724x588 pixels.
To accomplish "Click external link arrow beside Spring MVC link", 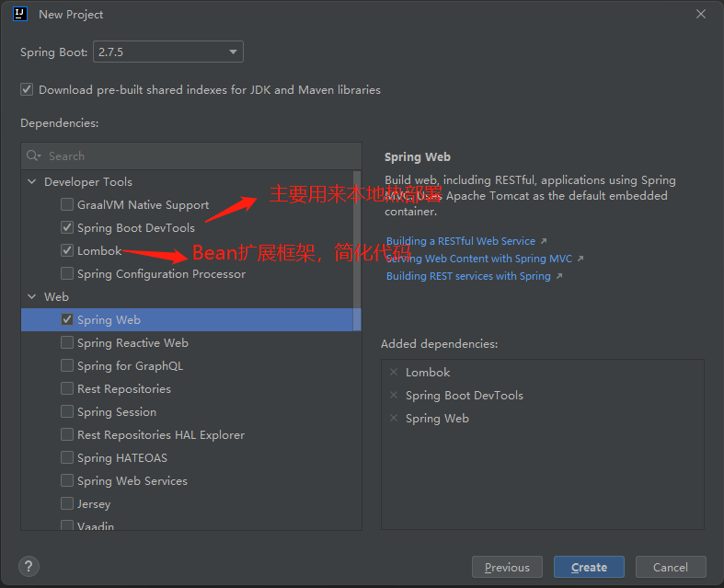I will [580, 259].
